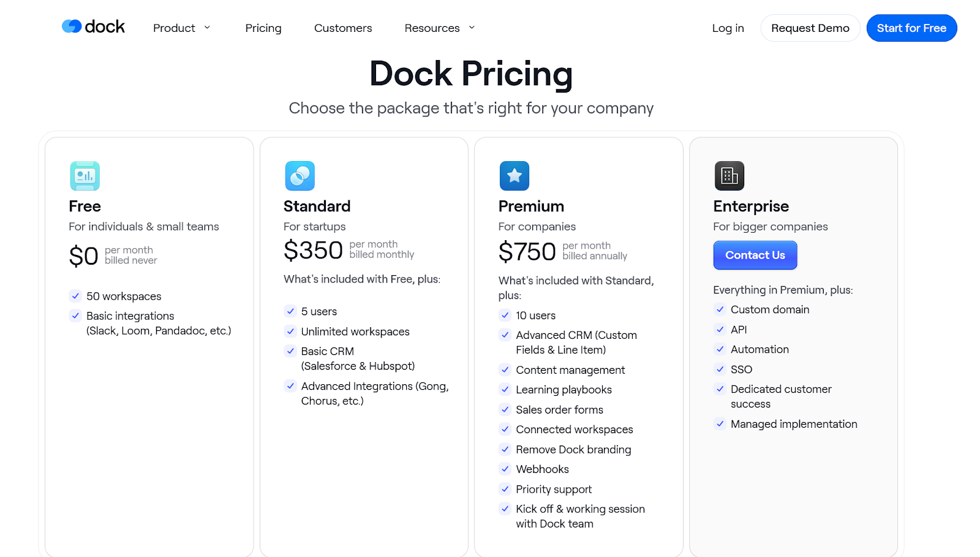980x557 pixels.
Task: Click checkmark beside API
Action: (720, 329)
